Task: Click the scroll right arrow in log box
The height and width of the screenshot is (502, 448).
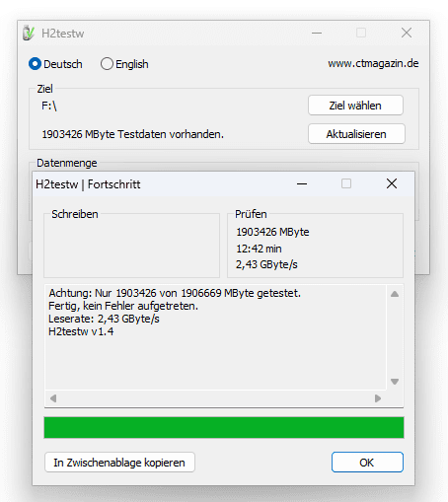Action: (378, 398)
